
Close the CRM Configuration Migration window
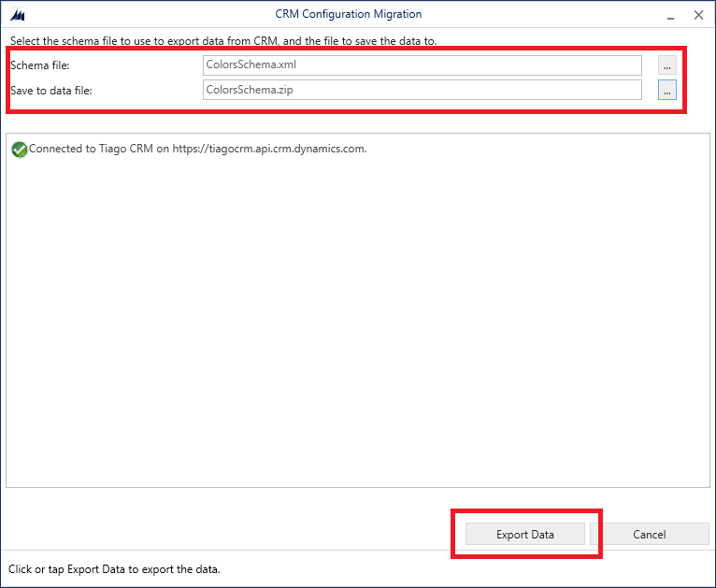tap(698, 14)
